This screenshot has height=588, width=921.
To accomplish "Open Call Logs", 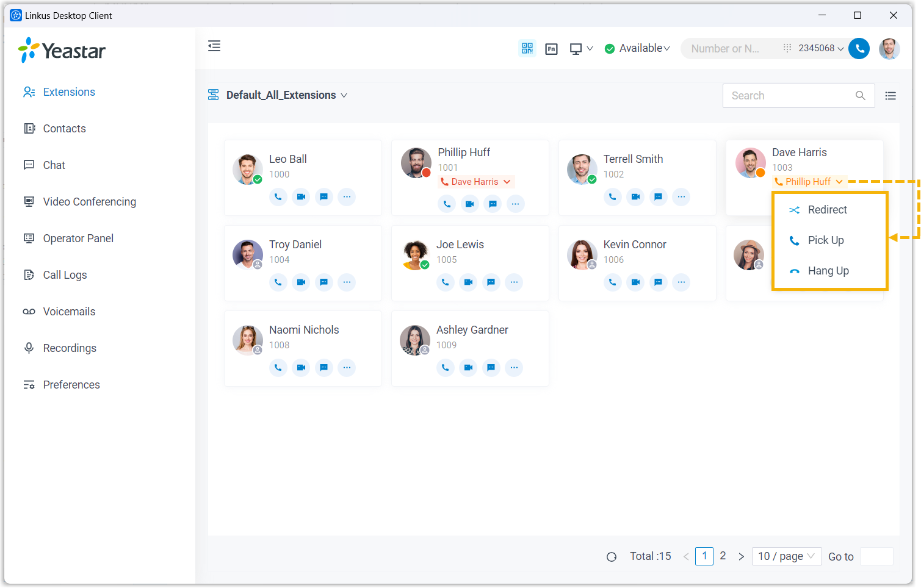I will click(x=65, y=275).
